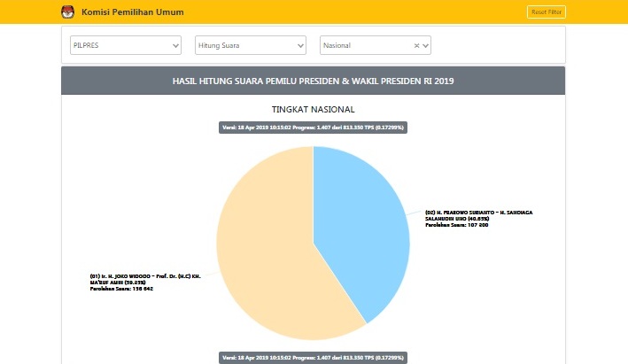
Task: Click the KPU logo icon
Action: (67, 12)
